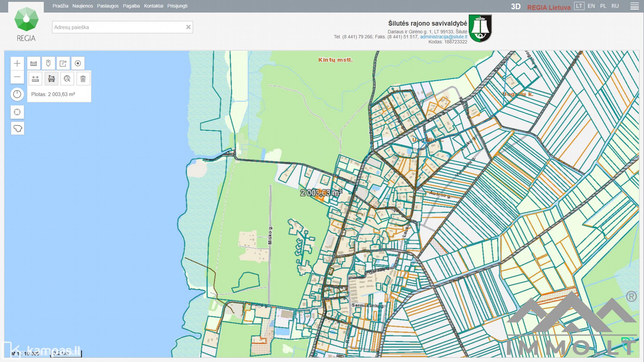Click the 2 003,63 m² label on map
The height and width of the screenshot is (362, 644).
point(321,193)
